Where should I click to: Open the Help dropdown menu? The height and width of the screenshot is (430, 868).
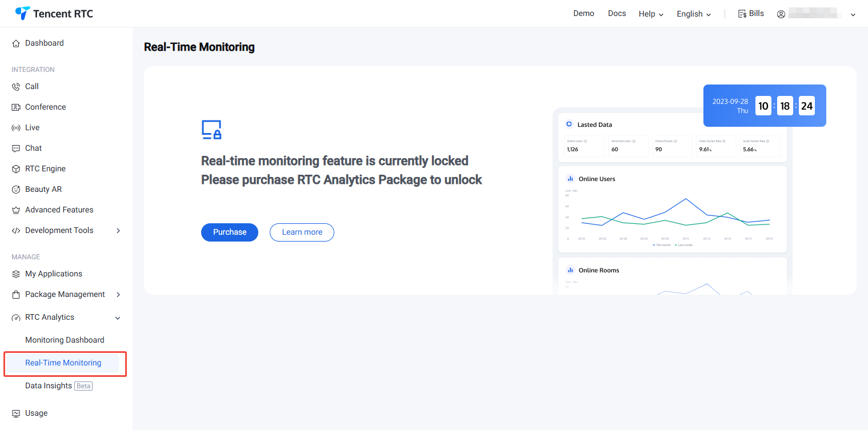tap(651, 14)
